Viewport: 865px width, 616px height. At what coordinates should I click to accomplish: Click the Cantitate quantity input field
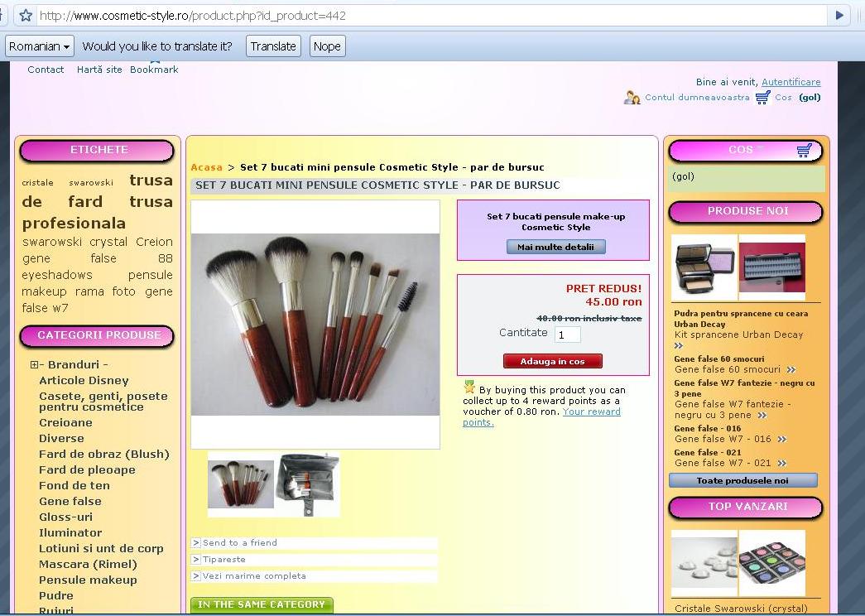(x=567, y=334)
